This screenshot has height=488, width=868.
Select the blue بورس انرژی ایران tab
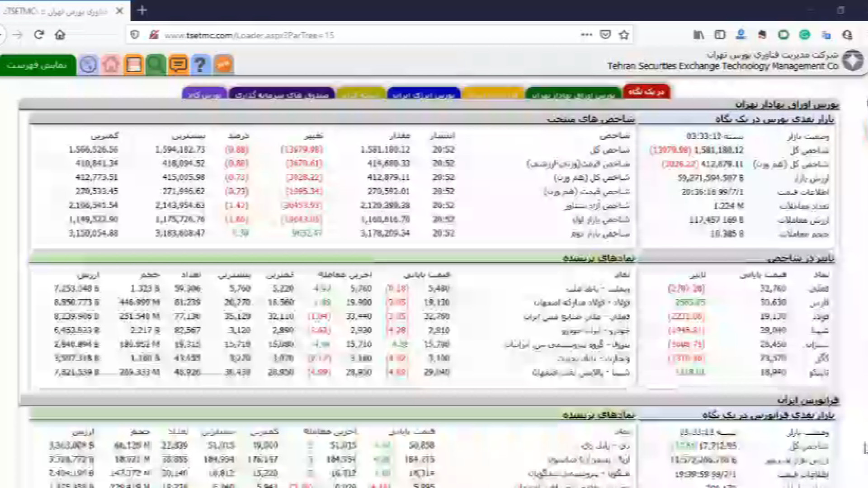pos(424,94)
